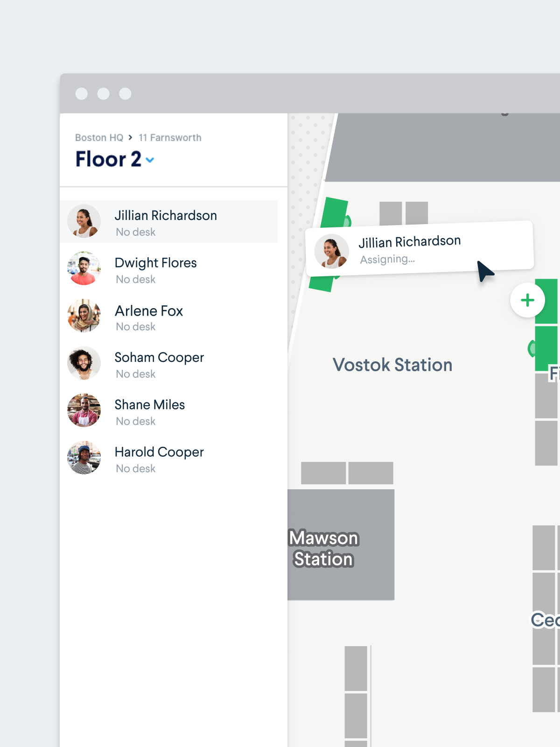Click Shane Miles's avatar photo
This screenshot has width=560, height=747.
pyautogui.click(x=84, y=410)
